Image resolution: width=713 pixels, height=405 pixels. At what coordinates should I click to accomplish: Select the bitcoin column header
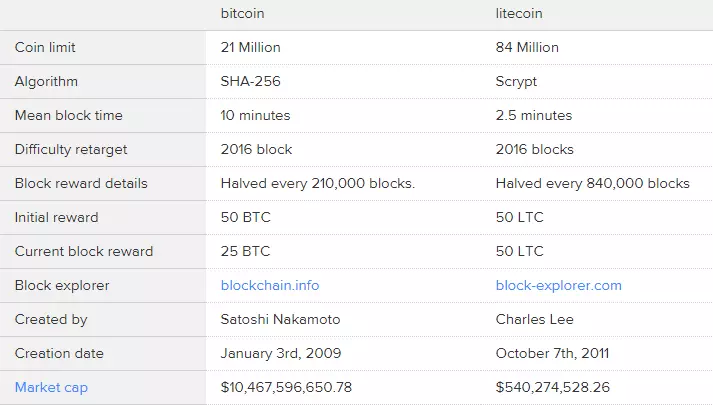coord(242,14)
